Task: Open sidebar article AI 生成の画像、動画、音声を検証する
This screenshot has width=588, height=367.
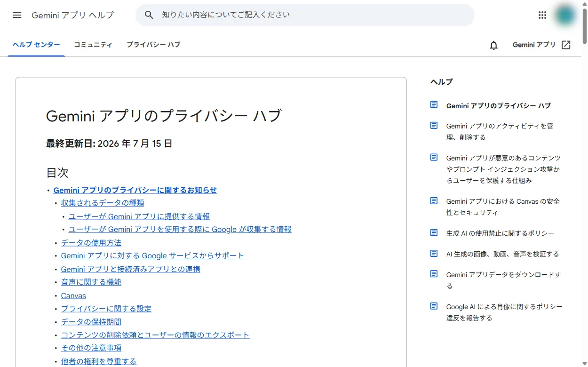Action: pyautogui.click(x=503, y=254)
